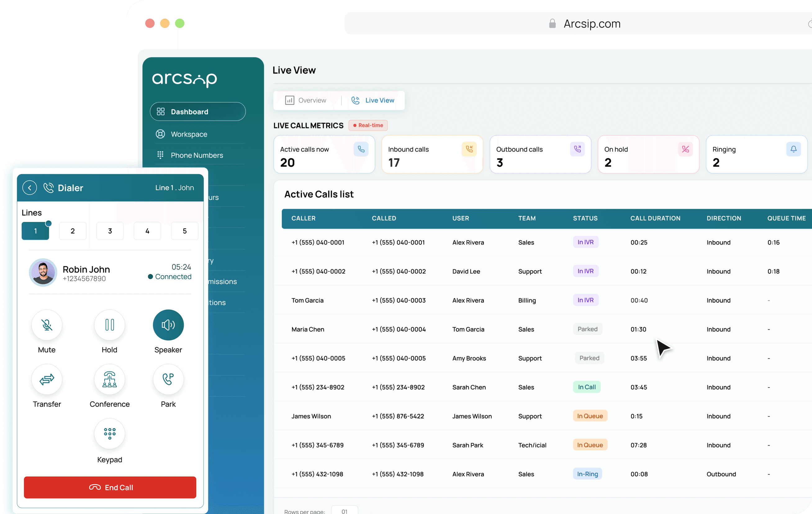The image size is (812, 514).
Task: Open the Dashboard menu item
Action: [198, 112]
